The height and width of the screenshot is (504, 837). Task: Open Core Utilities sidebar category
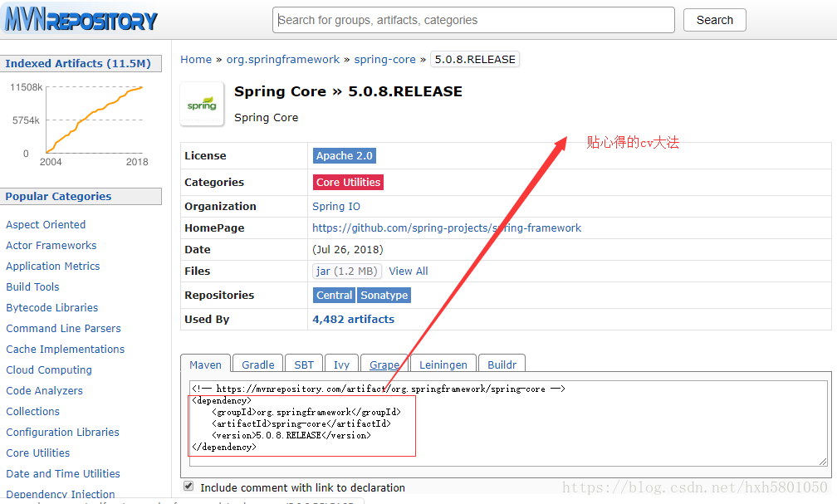click(38, 454)
